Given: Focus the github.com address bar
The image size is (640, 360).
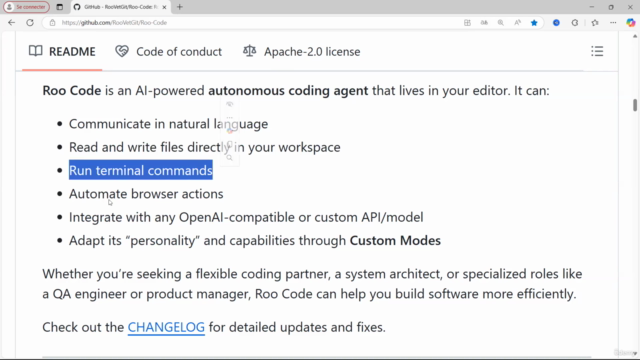Looking at the screenshot, I should [253, 23].
